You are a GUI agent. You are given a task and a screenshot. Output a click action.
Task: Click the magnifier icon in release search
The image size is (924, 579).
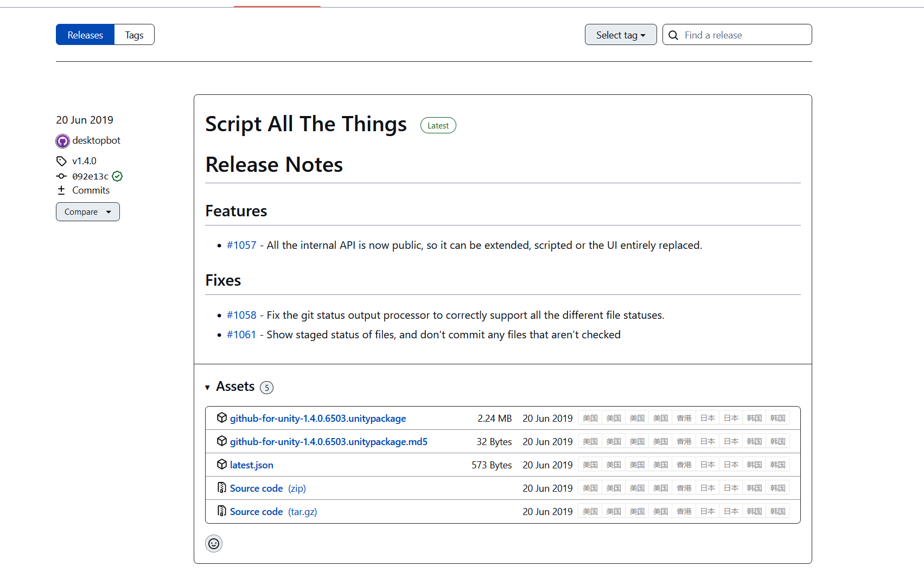click(x=673, y=35)
